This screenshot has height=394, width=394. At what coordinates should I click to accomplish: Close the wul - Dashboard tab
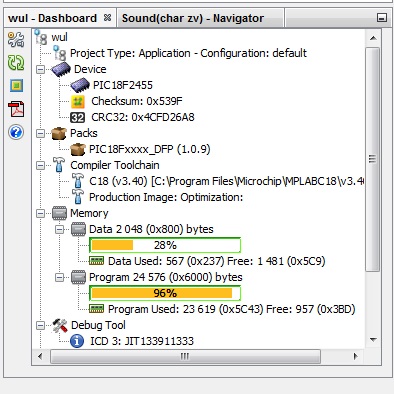[x=107, y=18]
